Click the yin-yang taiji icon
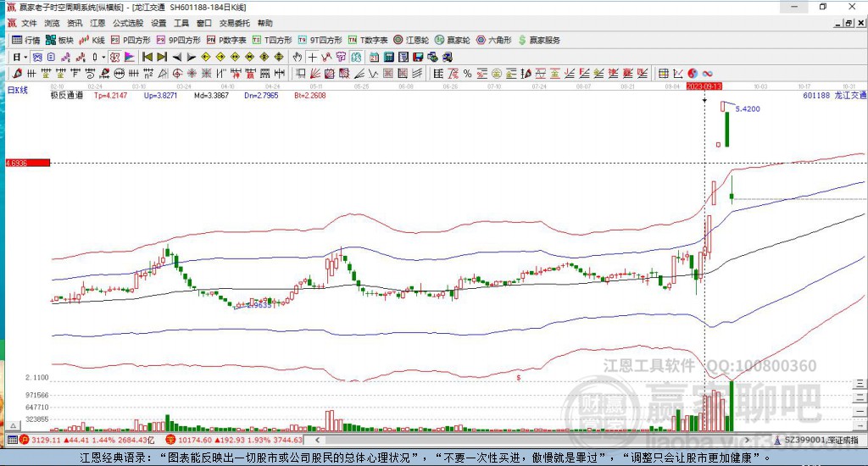Image resolution: width=868 pixels, height=466 pixels. coord(692,74)
